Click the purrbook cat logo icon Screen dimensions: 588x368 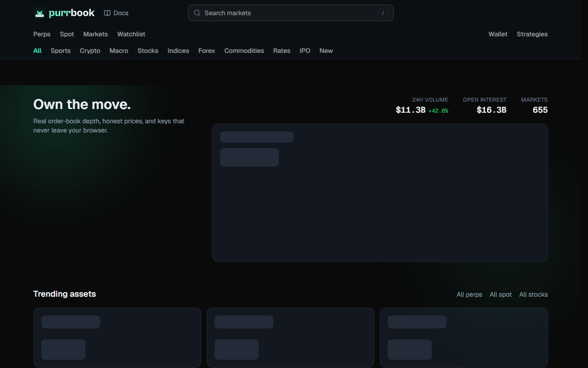coord(40,13)
